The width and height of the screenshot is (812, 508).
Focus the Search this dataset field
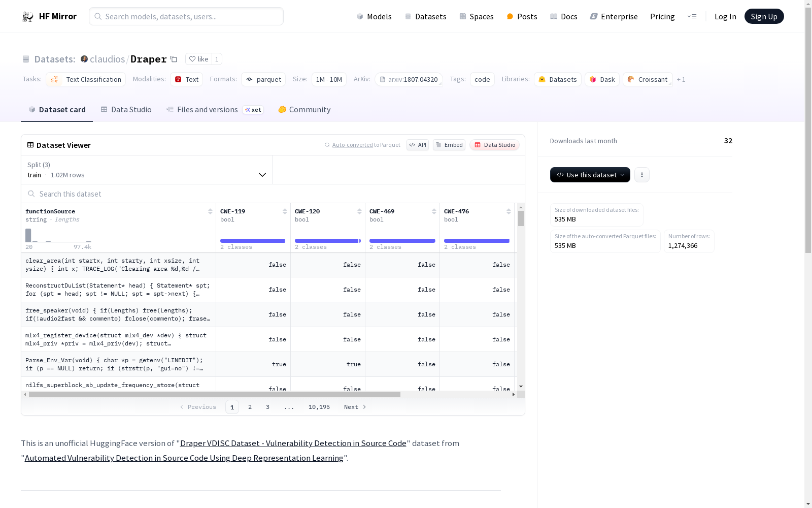tap(273, 194)
